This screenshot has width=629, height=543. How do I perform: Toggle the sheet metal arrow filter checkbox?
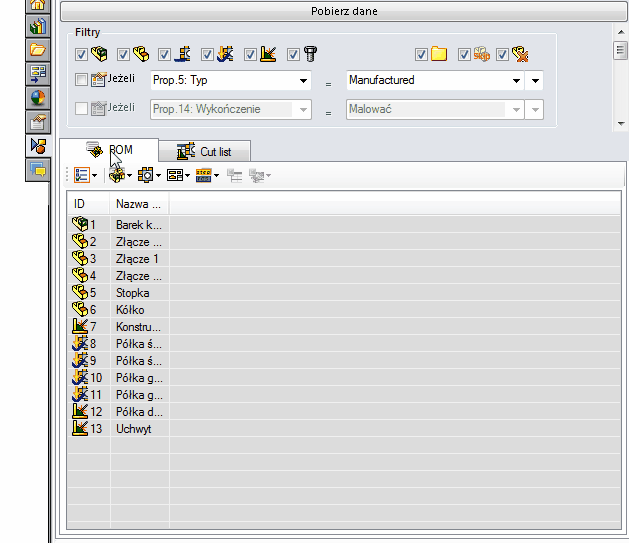207,55
